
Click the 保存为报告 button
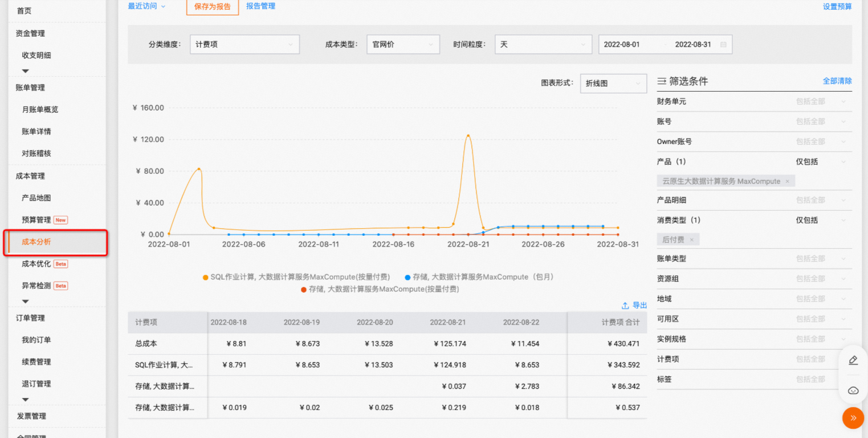(x=213, y=6)
